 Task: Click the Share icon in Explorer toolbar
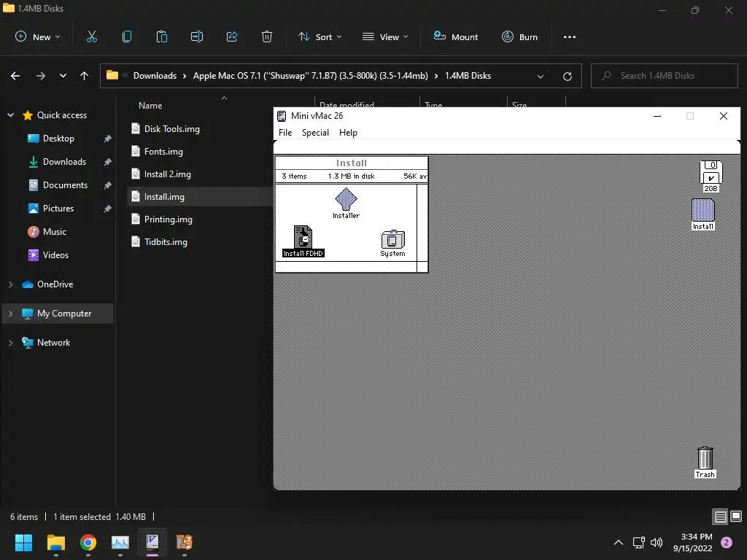tap(232, 36)
